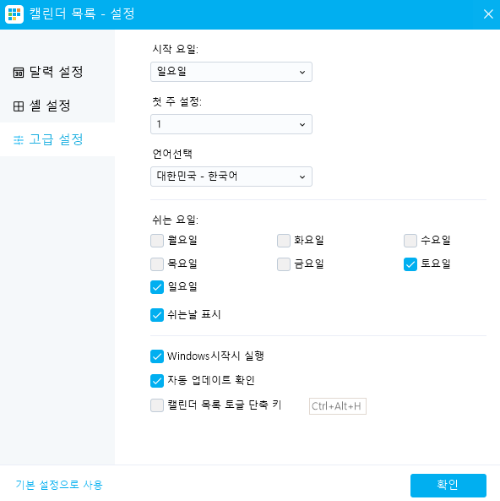Screen dimensions: 500x501
Task: Close the settings dialog
Action: 488,14
